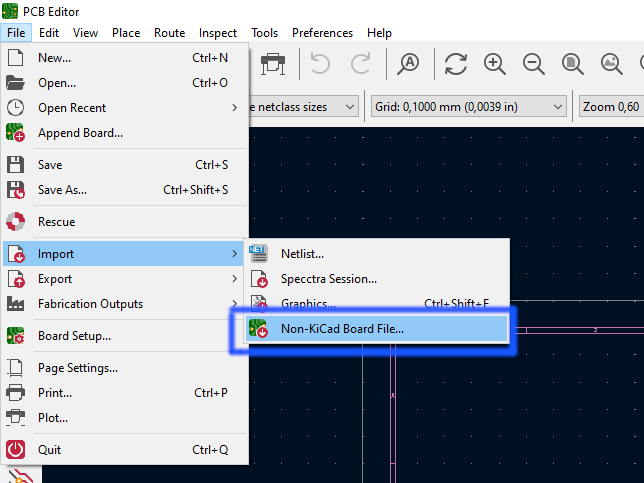The width and height of the screenshot is (644, 483).
Task: Open the Place menu
Action: tap(126, 33)
